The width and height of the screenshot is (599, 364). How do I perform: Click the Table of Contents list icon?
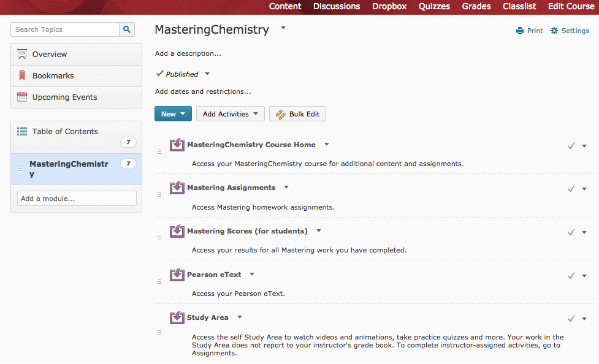pos(22,132)
